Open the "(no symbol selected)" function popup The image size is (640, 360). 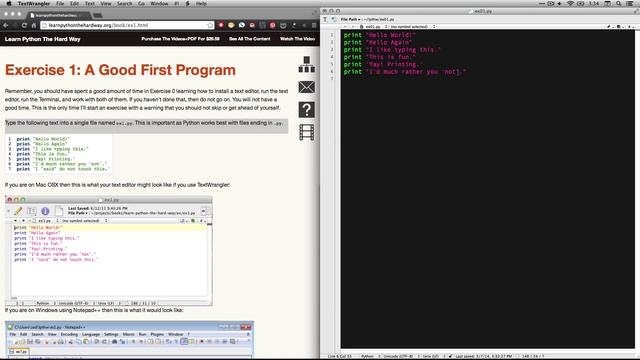coord(412,27)
